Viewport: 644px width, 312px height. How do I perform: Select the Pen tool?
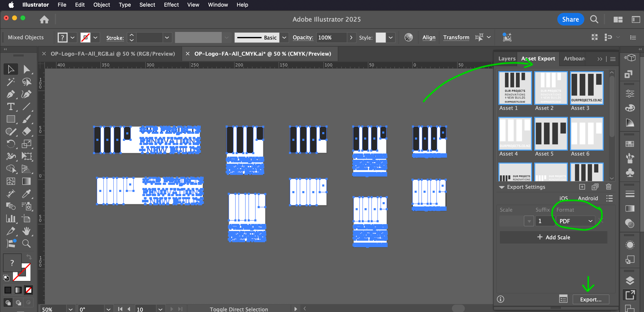click(11, 94)
